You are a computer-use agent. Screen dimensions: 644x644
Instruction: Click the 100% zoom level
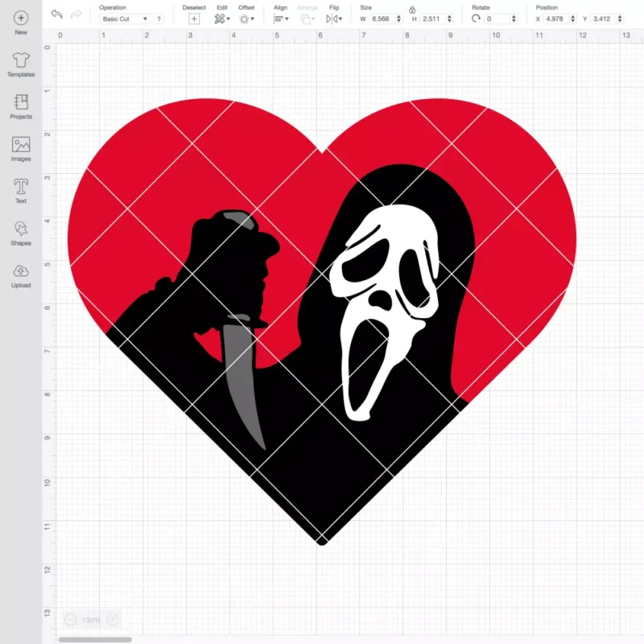click(91, 620)
